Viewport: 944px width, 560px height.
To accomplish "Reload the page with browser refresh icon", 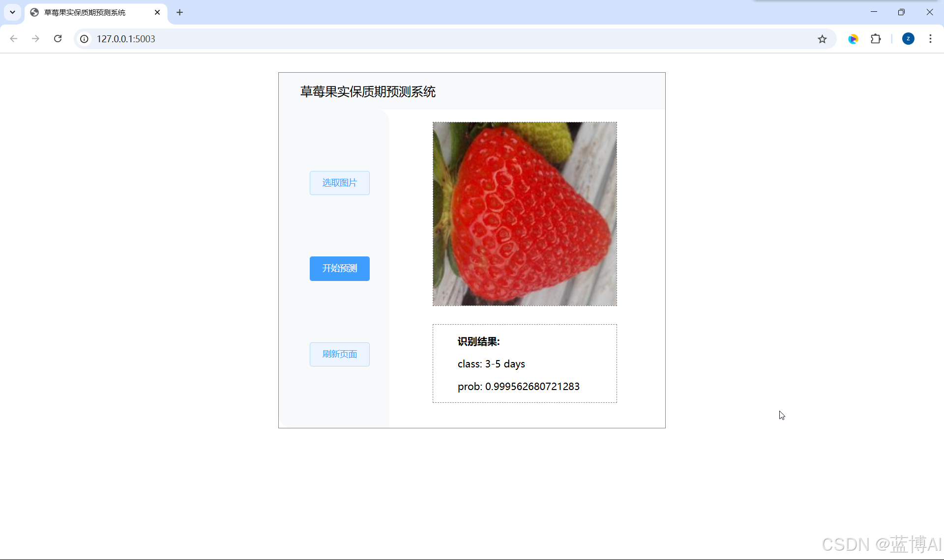I will [58, 39].
